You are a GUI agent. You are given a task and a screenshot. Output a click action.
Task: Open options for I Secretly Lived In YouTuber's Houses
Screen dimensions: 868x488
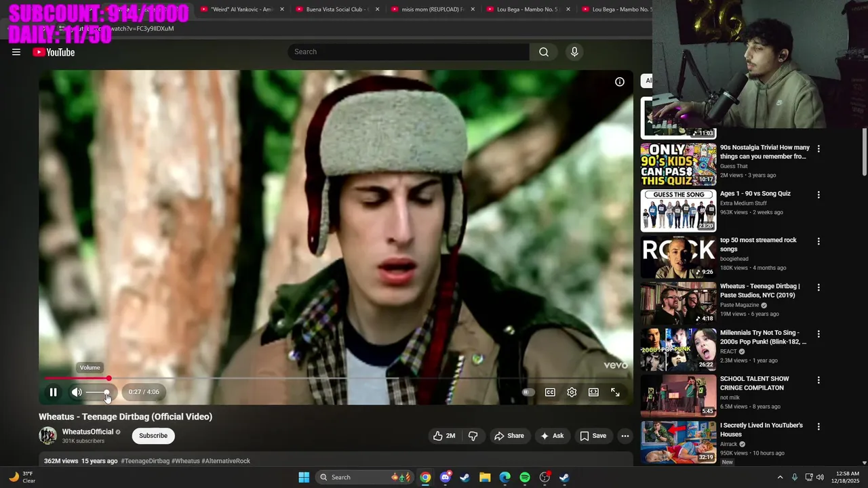click(818, 427)
